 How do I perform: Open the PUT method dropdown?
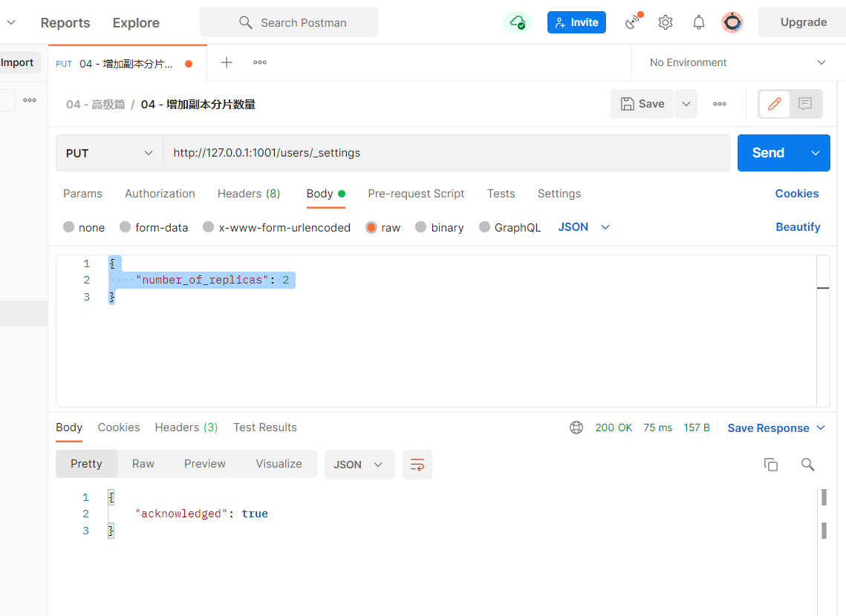[x=109, y=153]
